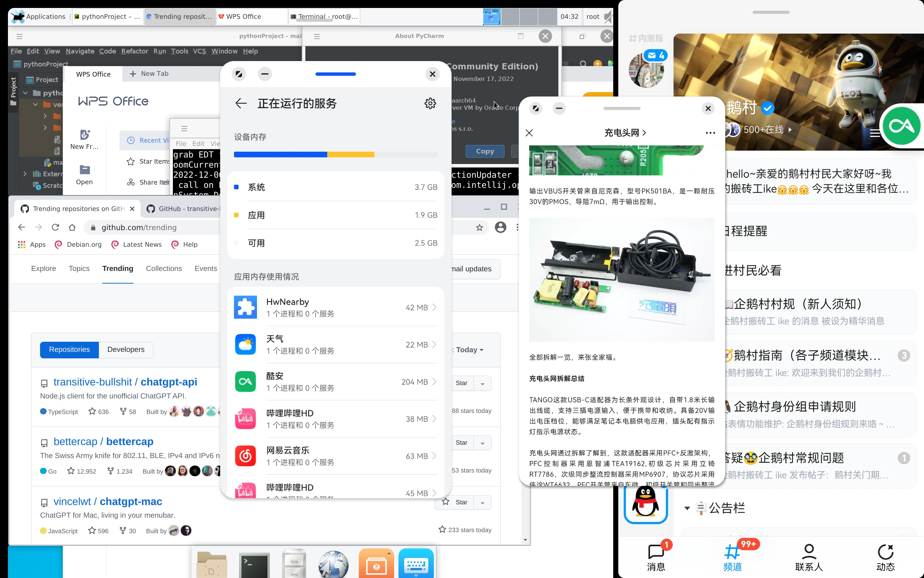The image size is (924, 578).
Task: Open 网易云音乐 app entry icon
Action: tap(245, 456)
